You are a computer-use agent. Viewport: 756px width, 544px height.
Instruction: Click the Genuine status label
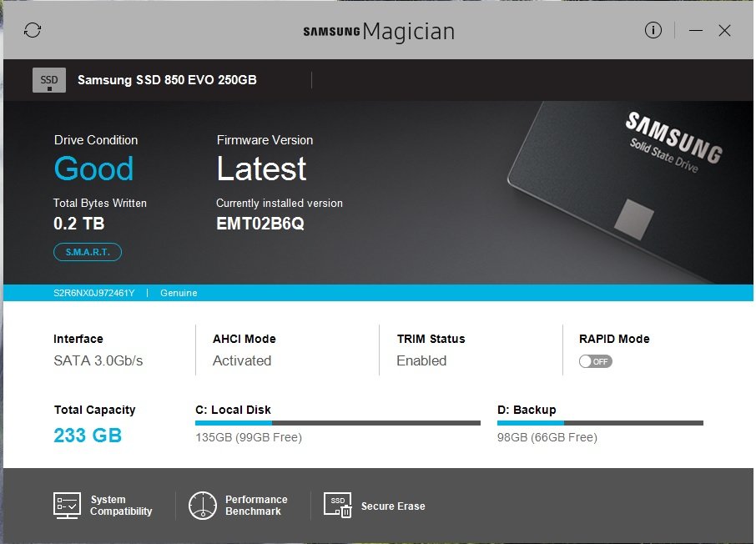[179, 293]
